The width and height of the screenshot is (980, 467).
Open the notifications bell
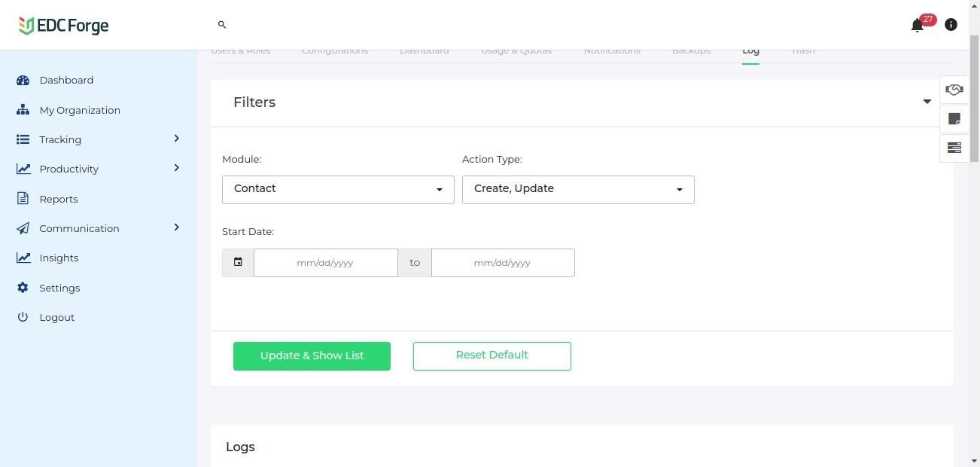pyautogui.click(x=917, y=26)
